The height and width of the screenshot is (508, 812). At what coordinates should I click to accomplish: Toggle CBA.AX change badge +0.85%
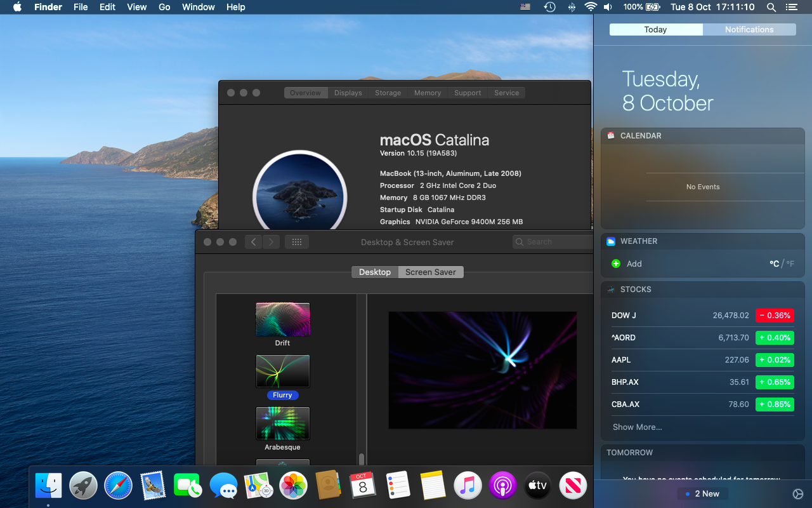[775, 404]
